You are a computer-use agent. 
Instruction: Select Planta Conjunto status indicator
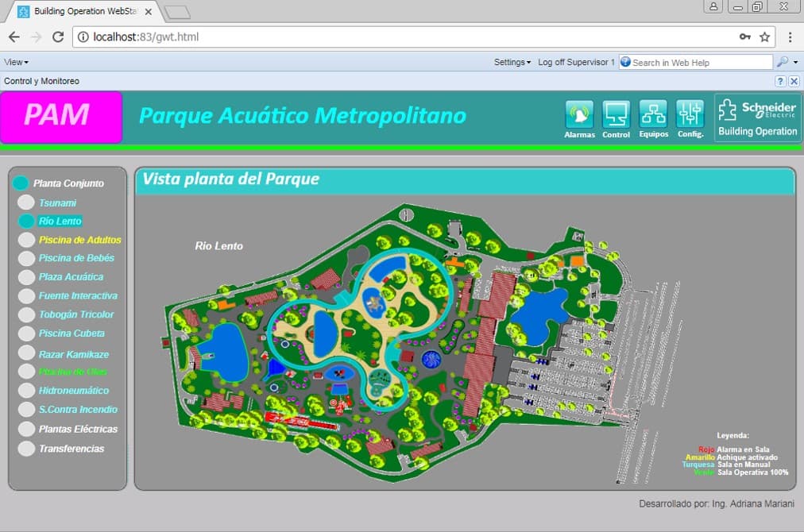tap(21, 183)
